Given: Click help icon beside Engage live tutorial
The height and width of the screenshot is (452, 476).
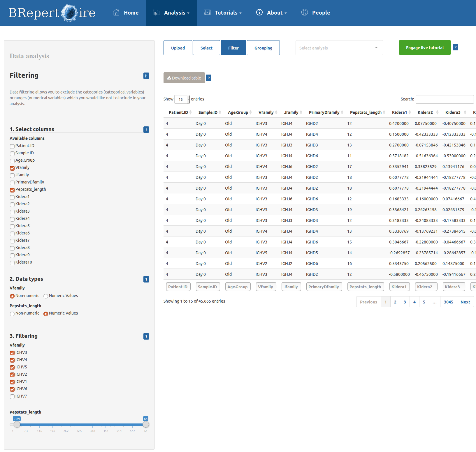Looking at the screenshot, I should coord(456,47).
